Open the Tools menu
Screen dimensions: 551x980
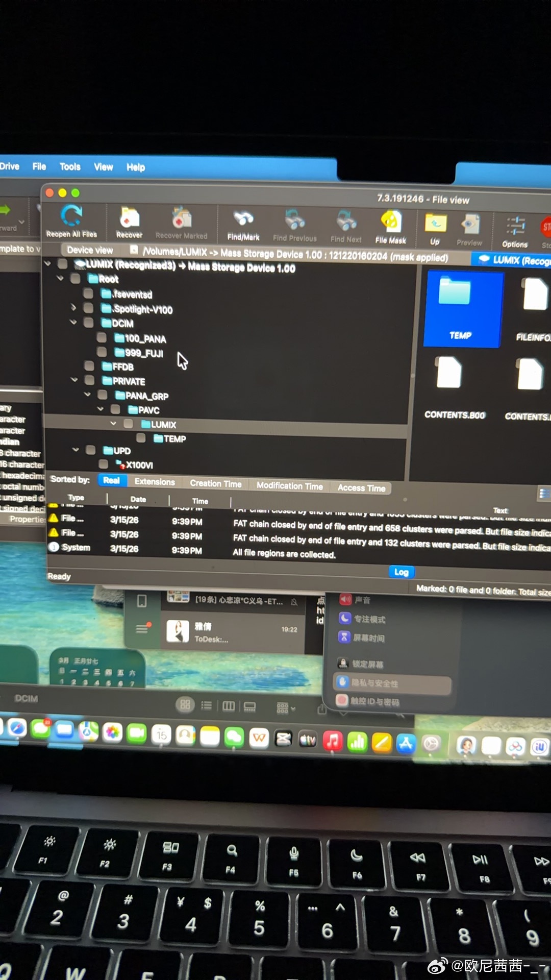pyautogui.click(x=70, y=167)
